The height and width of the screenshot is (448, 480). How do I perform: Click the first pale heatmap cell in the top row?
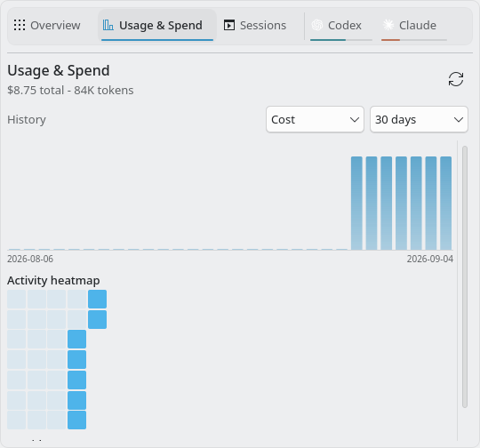coord(17,300)
